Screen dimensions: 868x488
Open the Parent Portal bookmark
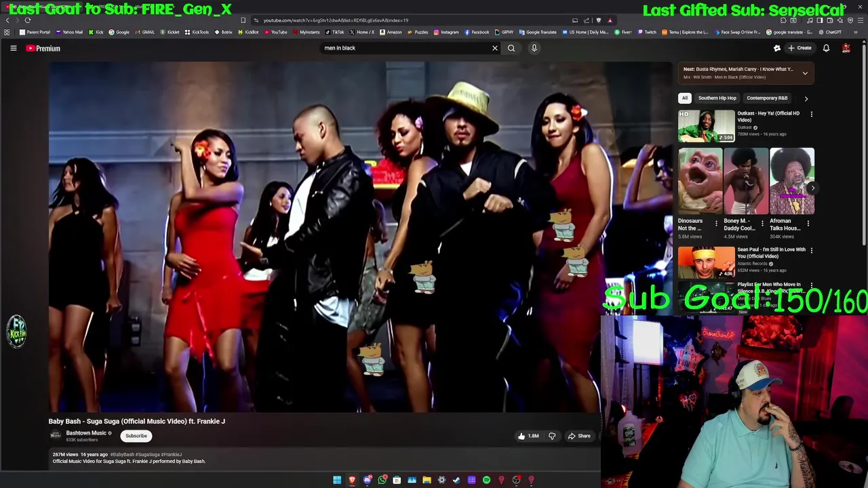(x=35, y=32)
